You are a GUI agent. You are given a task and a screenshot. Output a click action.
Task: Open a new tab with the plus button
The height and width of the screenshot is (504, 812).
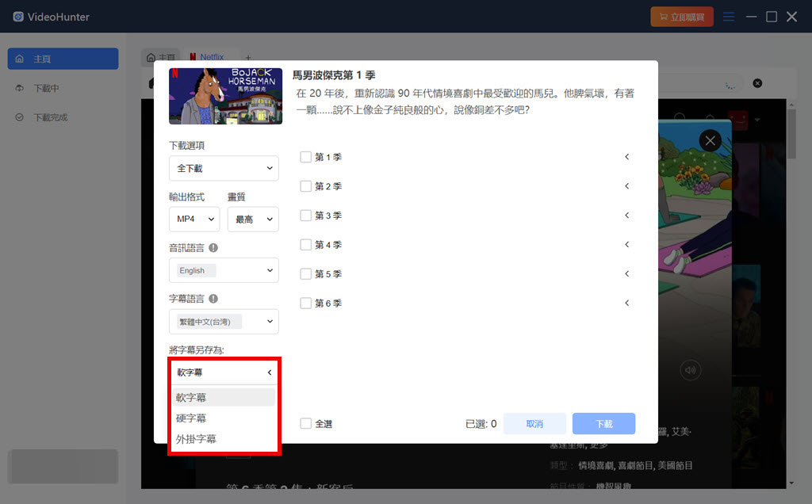[x=248, y=56]
